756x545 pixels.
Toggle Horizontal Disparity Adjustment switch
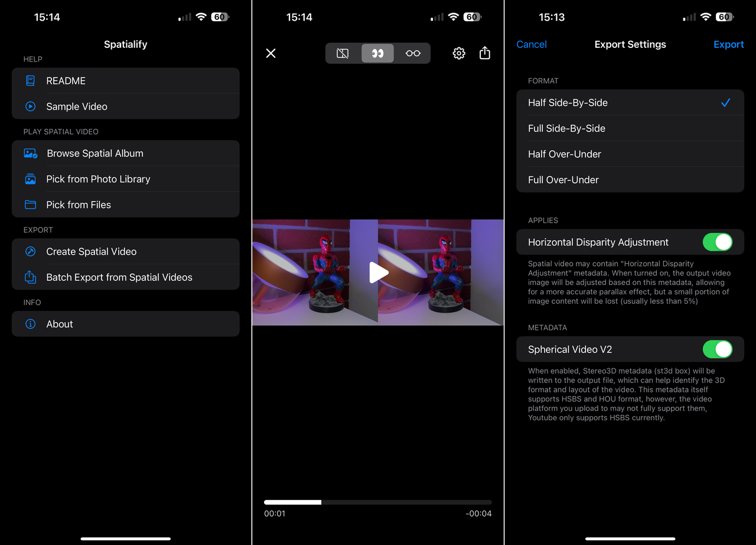718,242
